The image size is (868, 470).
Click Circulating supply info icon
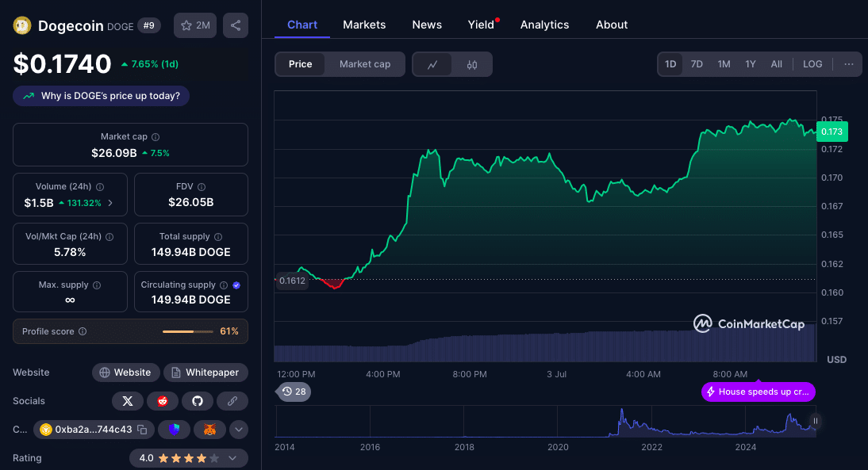tap(224, 285)
